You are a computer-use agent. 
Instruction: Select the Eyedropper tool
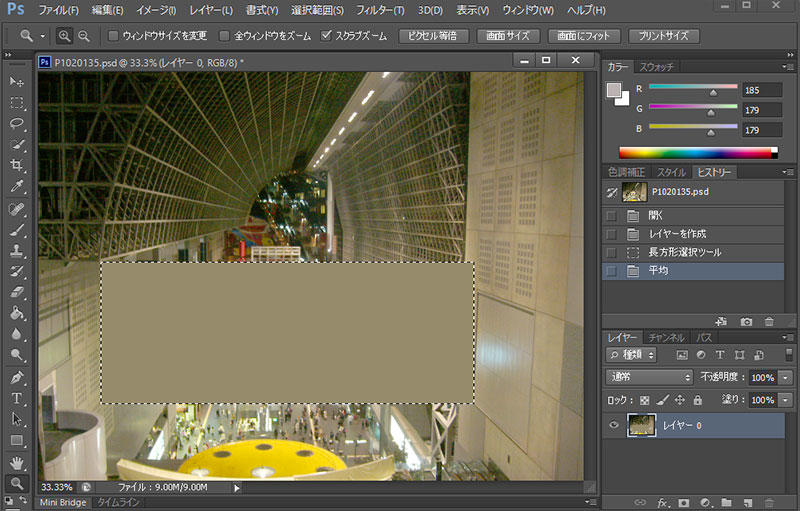(17, 187)
